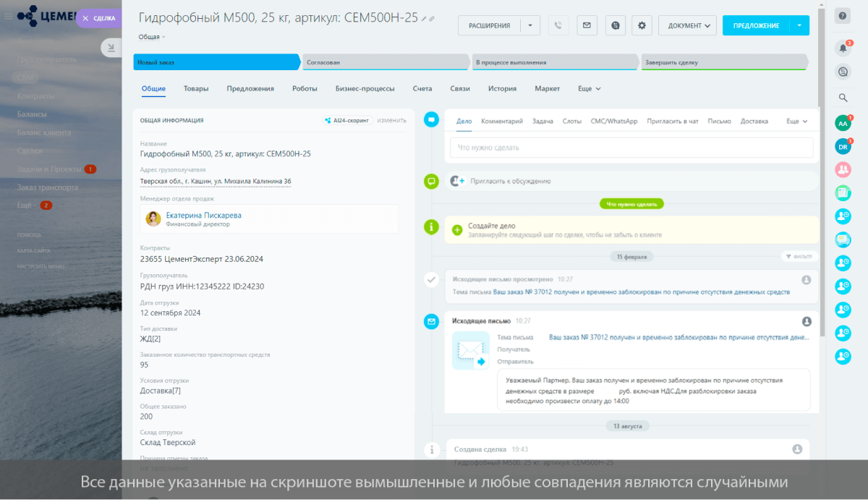Screen dimensions: 868x500
Task: Set the stage to Согласован
Action: 385,62
